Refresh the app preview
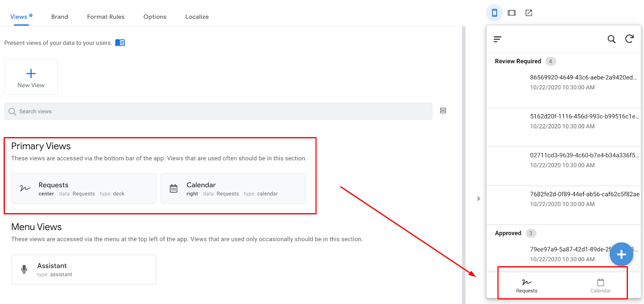Screen dimensions: 644x304 point(630,39)
